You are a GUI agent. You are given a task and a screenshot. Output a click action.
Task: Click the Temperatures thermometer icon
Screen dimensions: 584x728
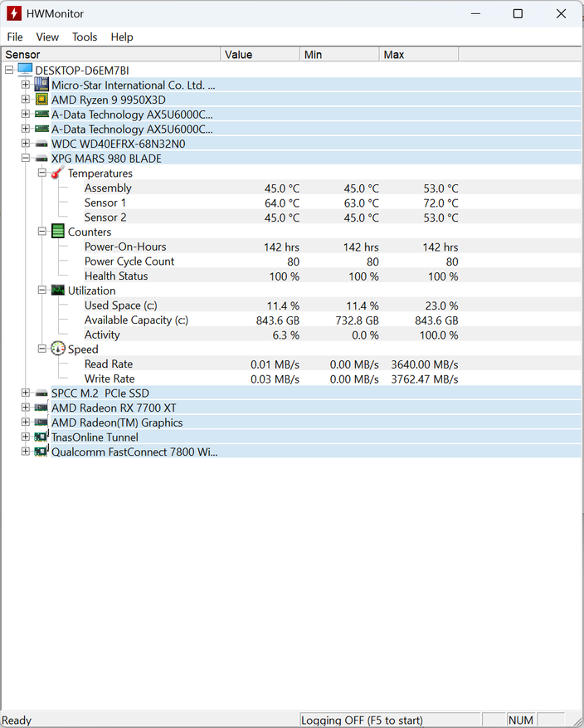(x=57, y=173)
